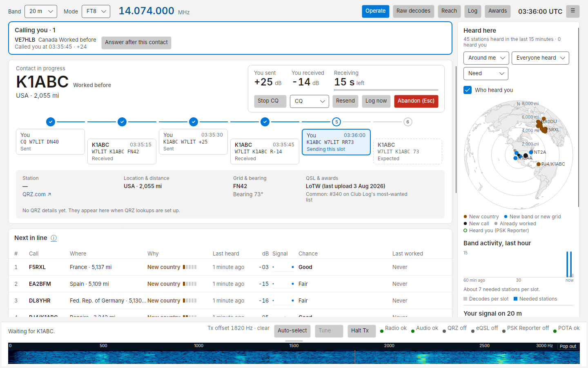
Task: Switch to the Operate tab
Action: (x=376, y=11)
